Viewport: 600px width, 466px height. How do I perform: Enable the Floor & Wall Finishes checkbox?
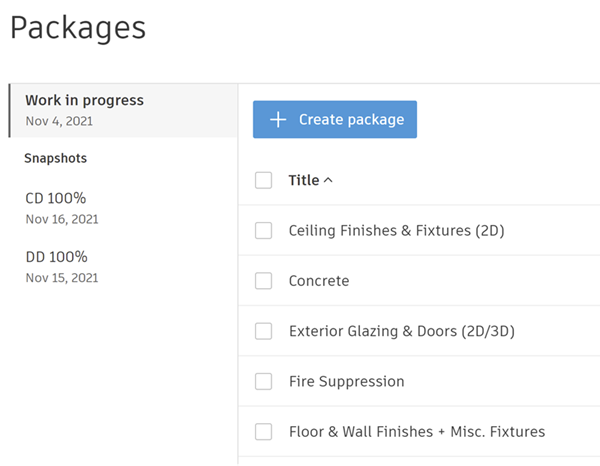(264, 432)
